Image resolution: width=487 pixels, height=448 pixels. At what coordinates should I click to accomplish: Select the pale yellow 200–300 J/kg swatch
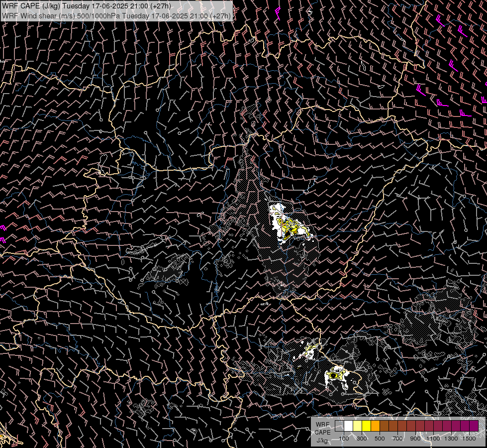pyautogui.click(x=358, y=426)
